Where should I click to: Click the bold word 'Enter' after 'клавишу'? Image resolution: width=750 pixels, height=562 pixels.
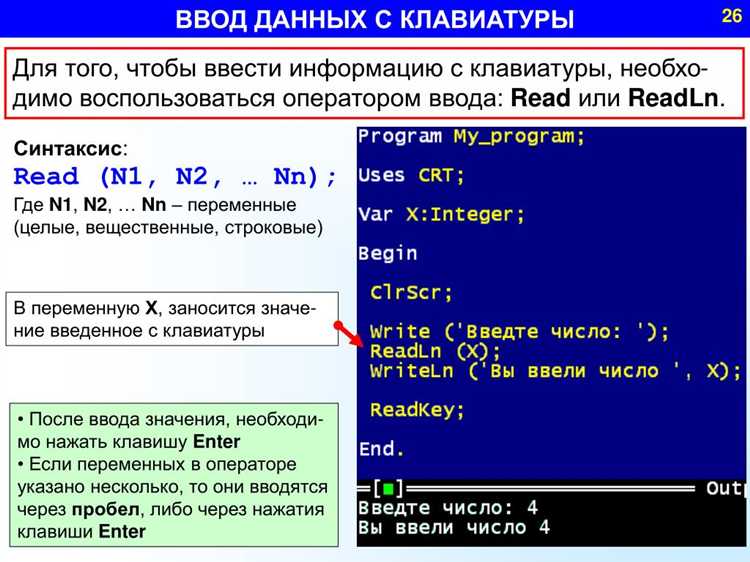216,441
